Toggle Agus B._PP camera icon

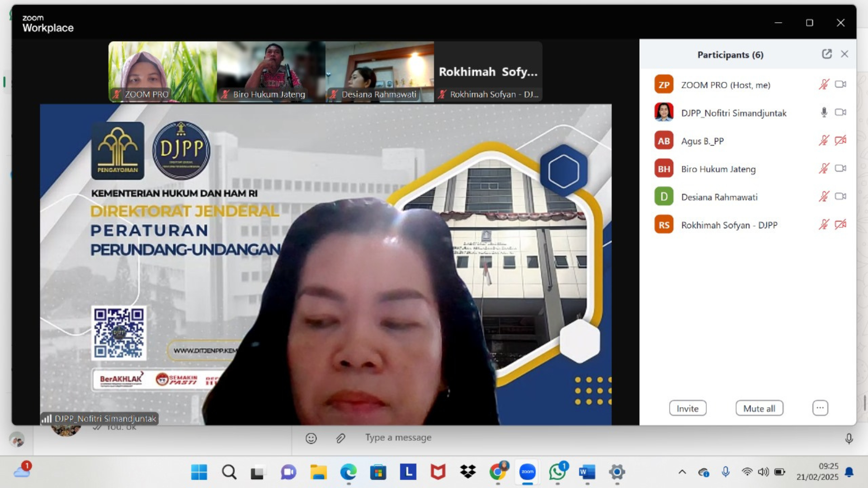point(840,141)
